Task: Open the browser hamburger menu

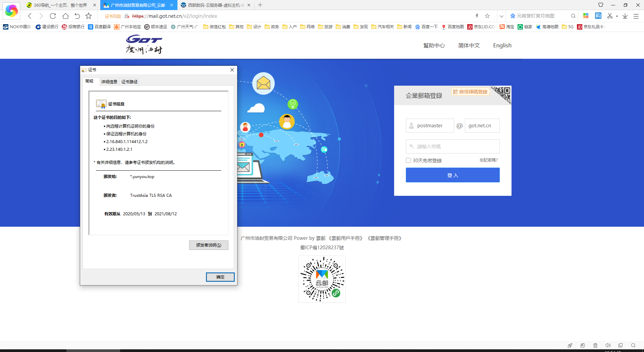Action: 636,16
